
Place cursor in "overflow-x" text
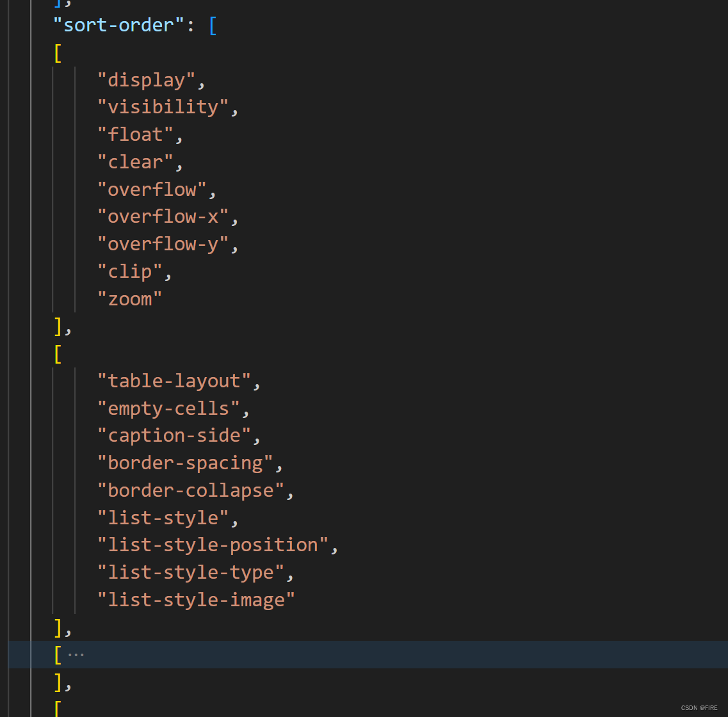click(163, 217)
